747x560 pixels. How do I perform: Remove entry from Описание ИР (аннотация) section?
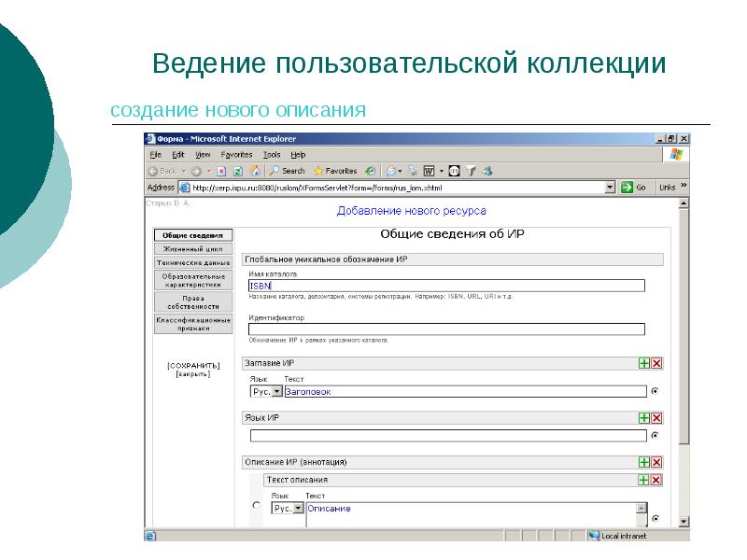656,462
